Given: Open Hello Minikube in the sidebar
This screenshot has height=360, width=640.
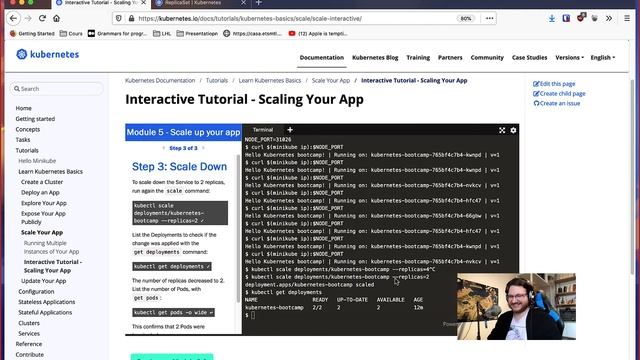Looking at the screenshot, I should 37,161.
